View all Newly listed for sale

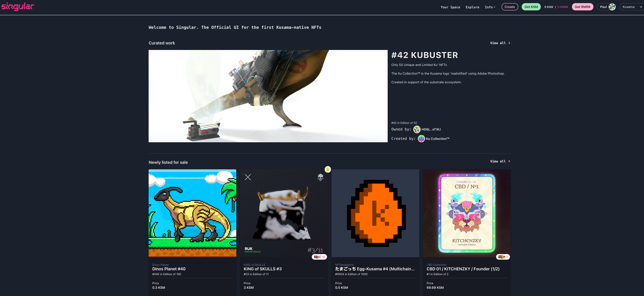click(x=500, y=161)
